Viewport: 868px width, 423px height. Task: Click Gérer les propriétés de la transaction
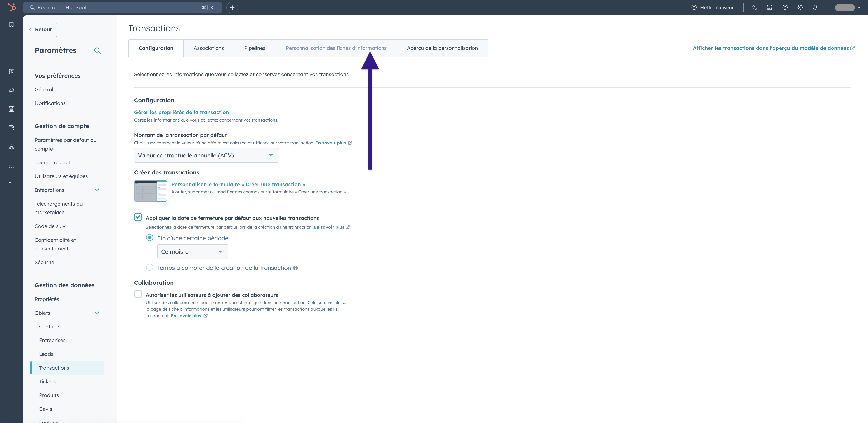pos(181,112)
